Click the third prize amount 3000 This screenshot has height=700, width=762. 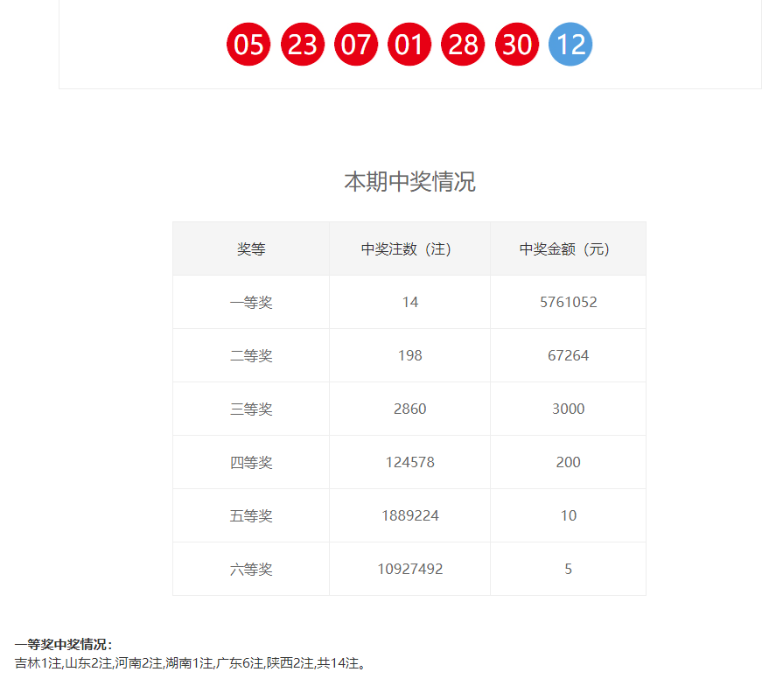(568, 409)
